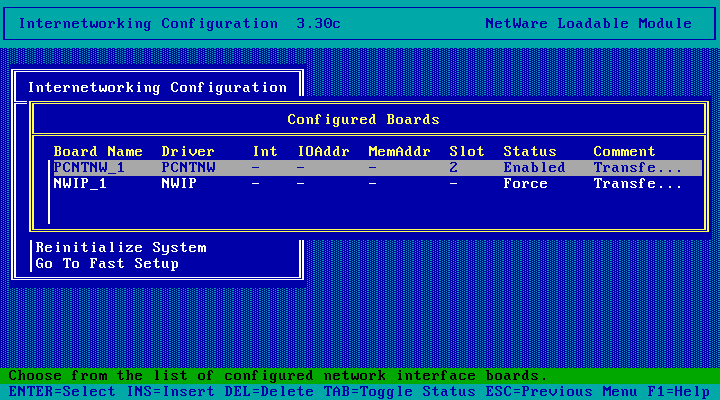Click the Enabled status of PCNTNW_1

(534, 168)
